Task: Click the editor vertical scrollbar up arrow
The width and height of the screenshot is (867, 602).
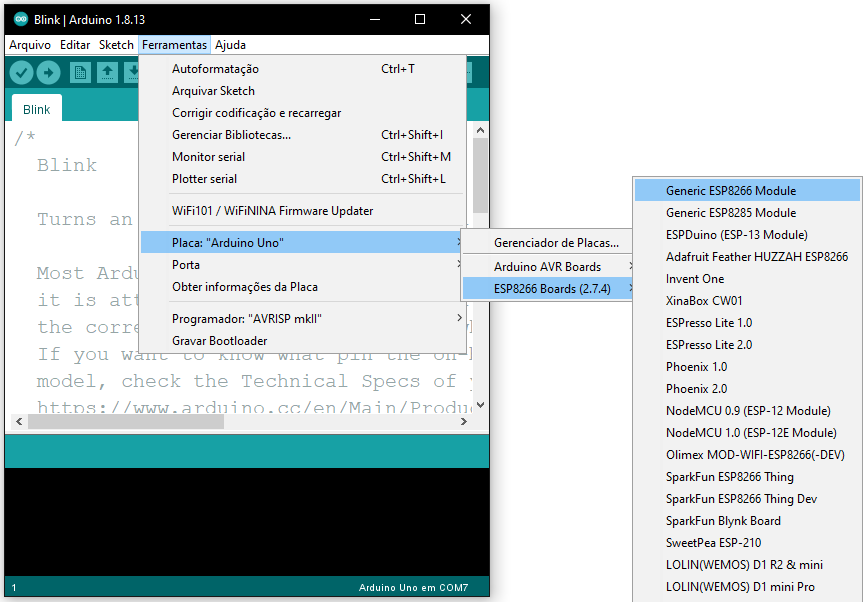Action: point(480,130)
